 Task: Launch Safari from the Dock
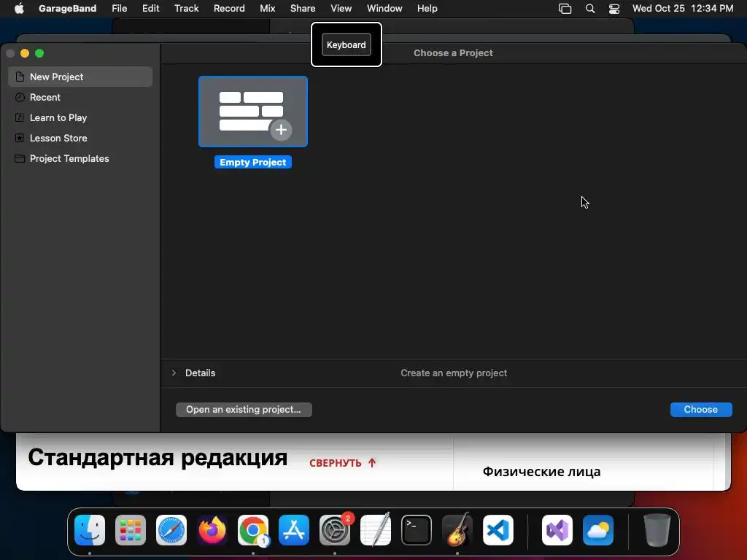pyautogui.click(x=171, y=530)
